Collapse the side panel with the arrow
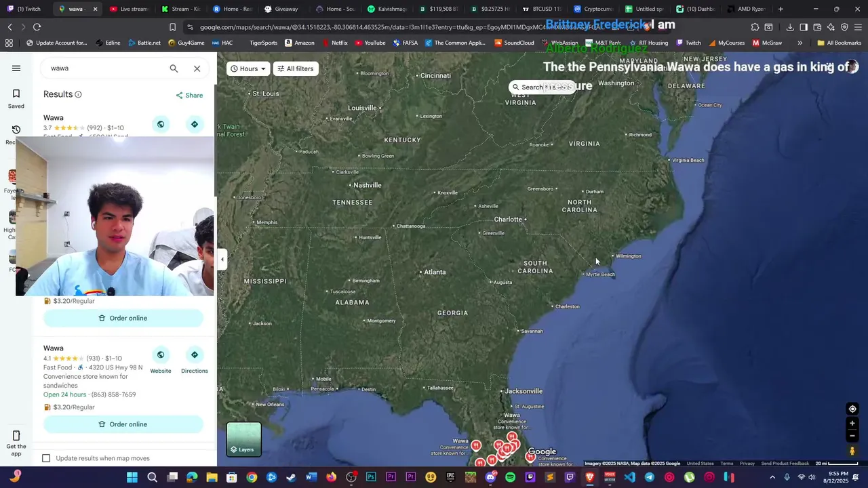 tap(222, 259)
